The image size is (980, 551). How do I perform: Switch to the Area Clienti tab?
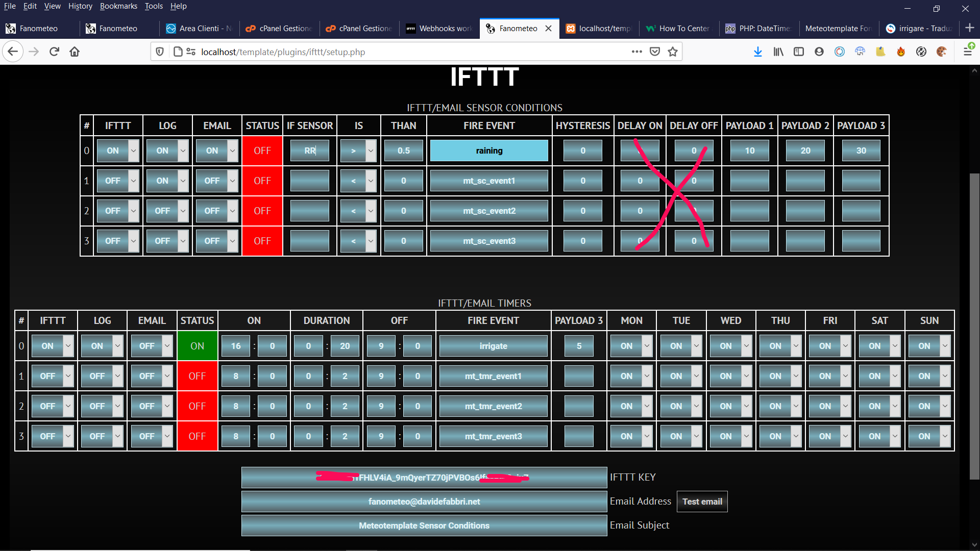(199, 29)
